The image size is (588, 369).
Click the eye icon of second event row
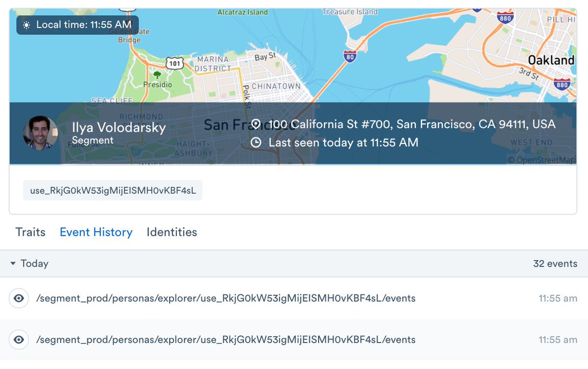pyautogui.click(x=19, y=340)
